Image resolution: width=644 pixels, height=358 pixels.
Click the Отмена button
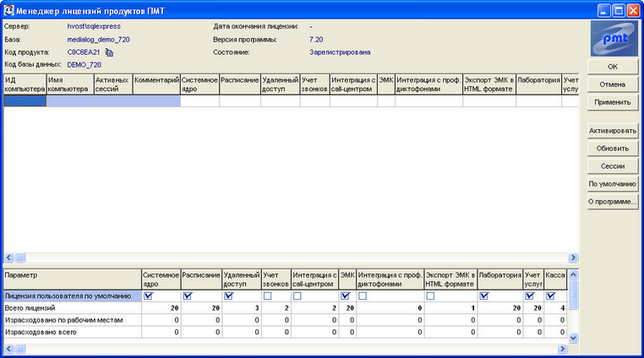click(x=613, y=84)
